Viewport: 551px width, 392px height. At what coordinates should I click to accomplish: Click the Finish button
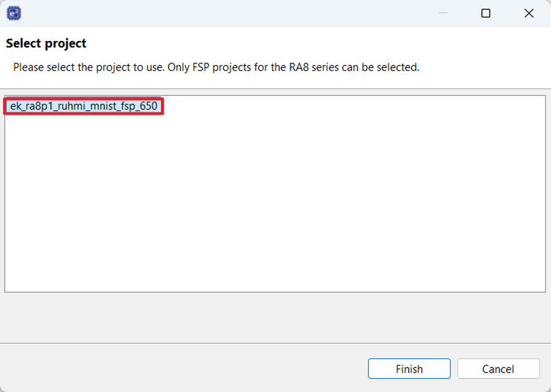tap(409, 369)
